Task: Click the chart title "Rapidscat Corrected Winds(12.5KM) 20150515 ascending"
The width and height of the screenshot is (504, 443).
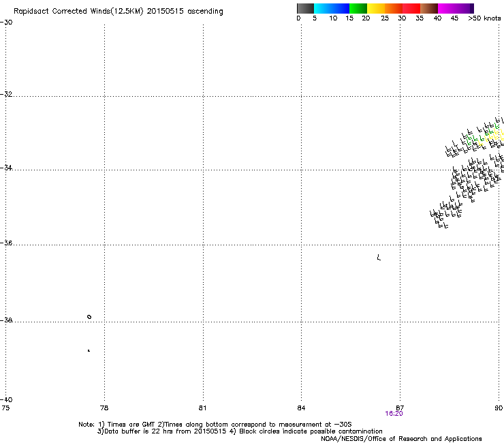Action: point(119,12)
